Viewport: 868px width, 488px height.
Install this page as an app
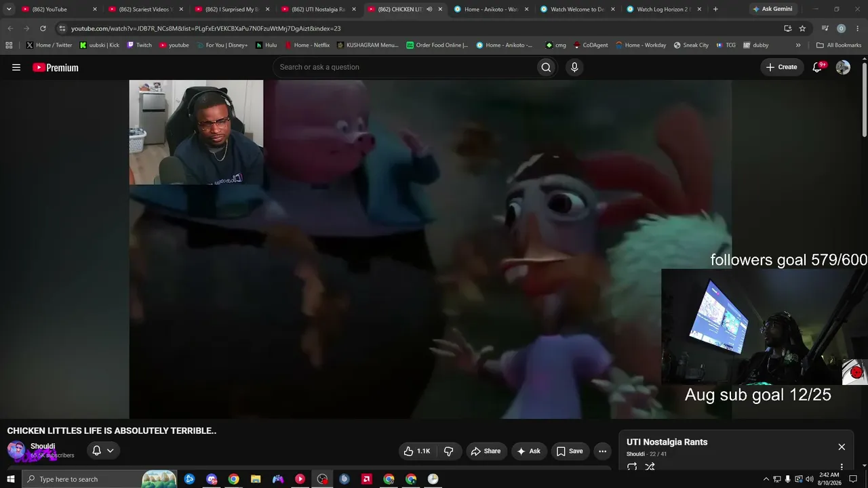787,28
